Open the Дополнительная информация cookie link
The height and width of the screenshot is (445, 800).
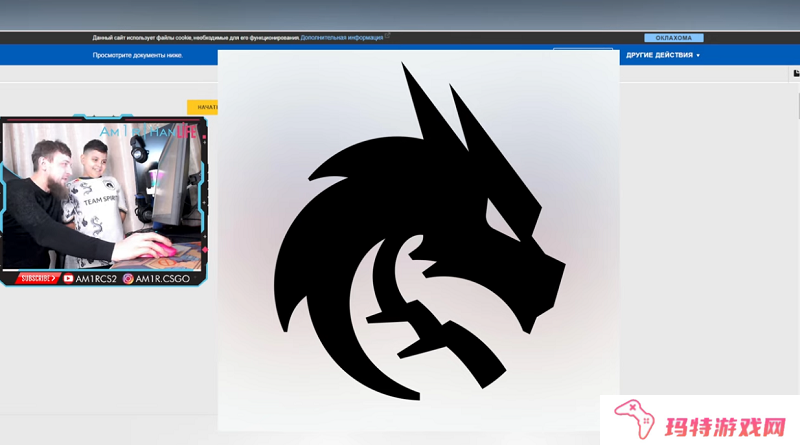click(342, 38)
